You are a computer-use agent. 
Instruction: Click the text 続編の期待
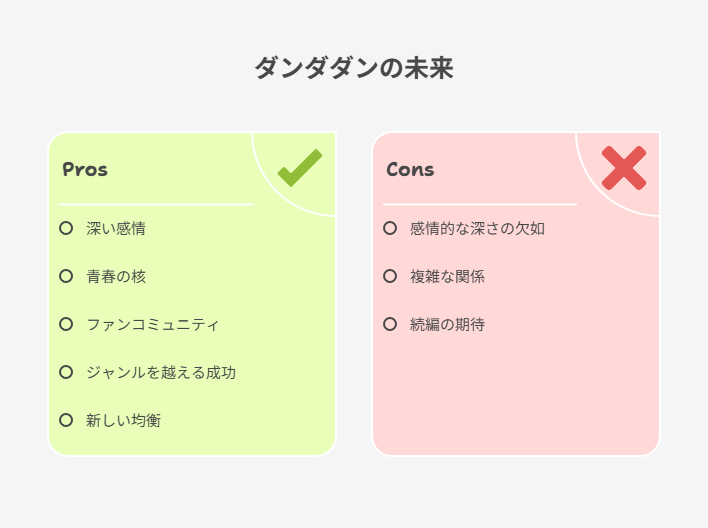(447, 325)
